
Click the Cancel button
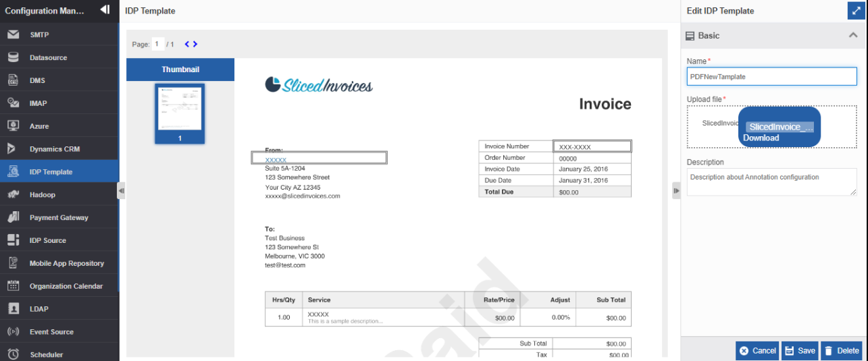coord(757,351)
